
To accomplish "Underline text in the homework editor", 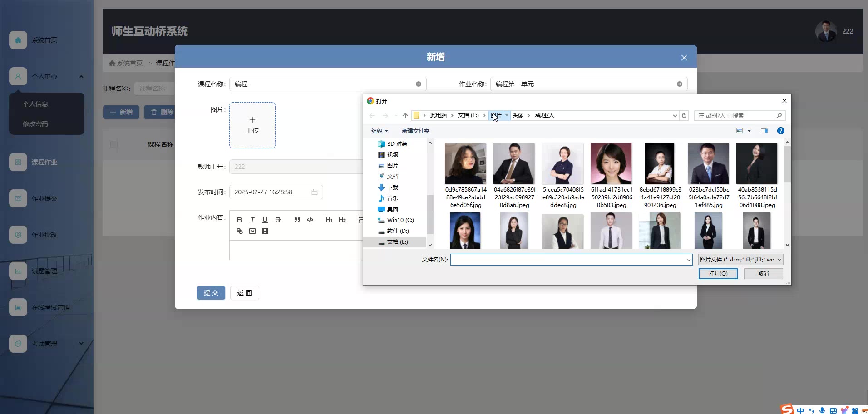I will (265, 220).
